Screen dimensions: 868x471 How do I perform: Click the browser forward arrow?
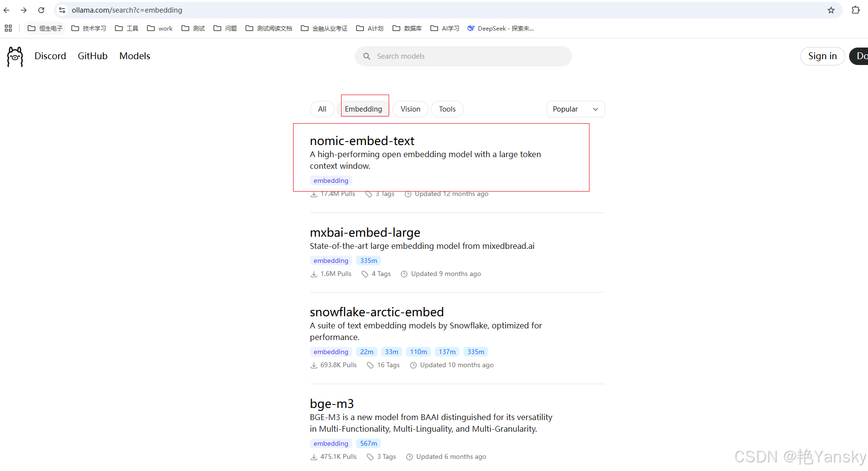pyautogui.click(x=24, y=10)
